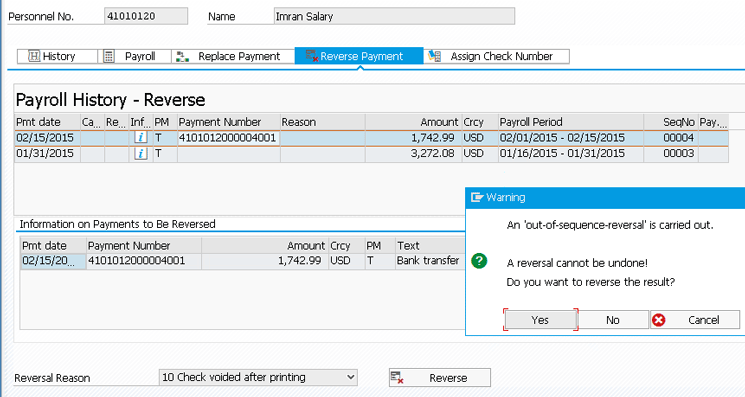This screenshot has height=397, width=745.
Task: Click the Name field showing Imran Salary
Action: point(394,16)
